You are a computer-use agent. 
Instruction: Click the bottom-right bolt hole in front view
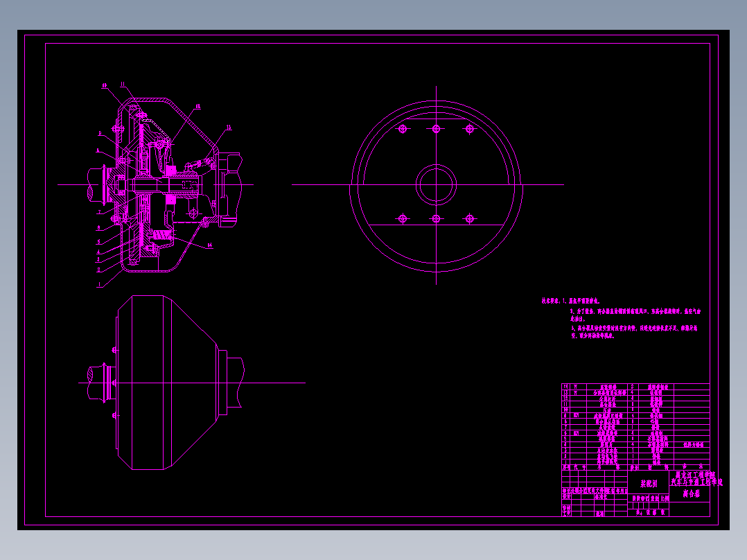(x=470, y=219)
